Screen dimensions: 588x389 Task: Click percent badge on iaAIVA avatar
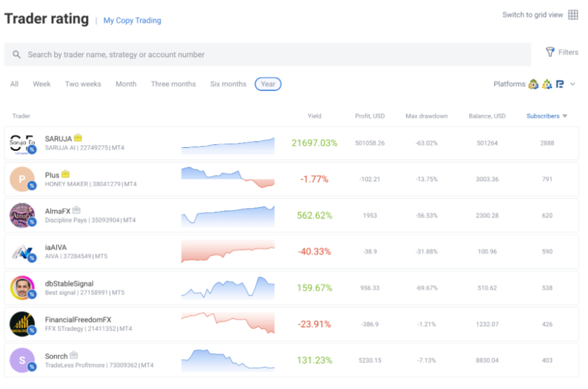(32, 258)
